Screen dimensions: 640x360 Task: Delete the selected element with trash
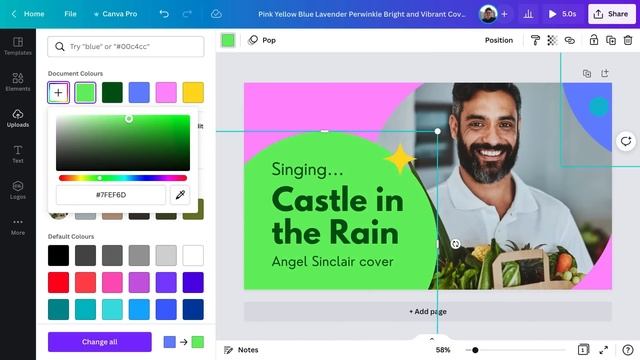click(x=628, y=40)
